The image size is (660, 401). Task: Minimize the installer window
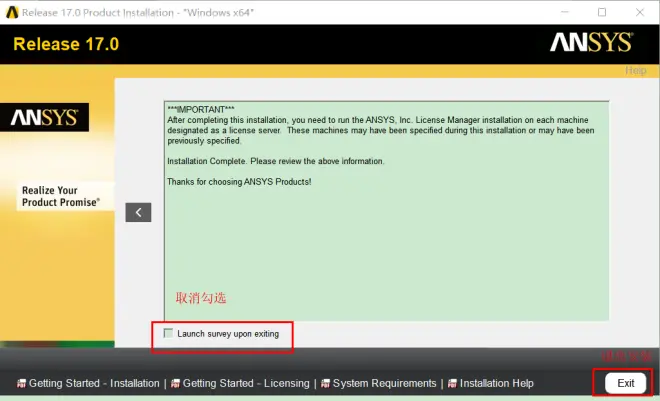pyautogui.click(x=564, y=12)
